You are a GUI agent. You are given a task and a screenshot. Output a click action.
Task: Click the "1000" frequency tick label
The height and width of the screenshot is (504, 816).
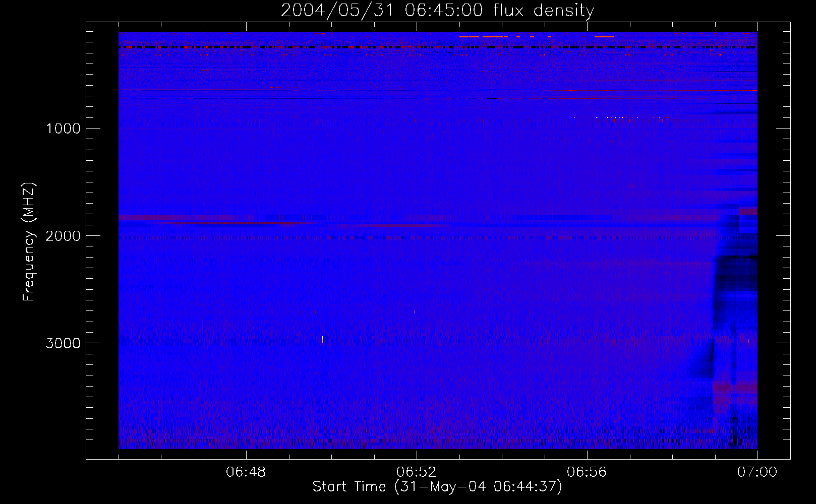63,129
